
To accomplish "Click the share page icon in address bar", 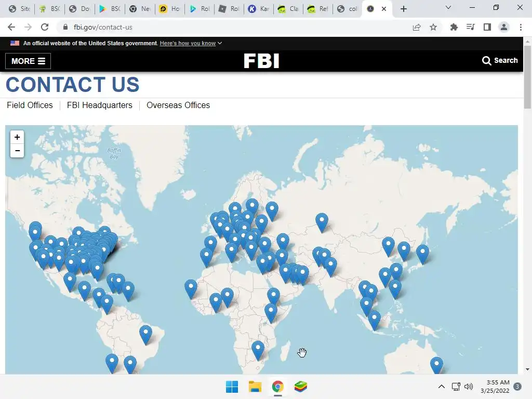I will click(x=417, y=27).
